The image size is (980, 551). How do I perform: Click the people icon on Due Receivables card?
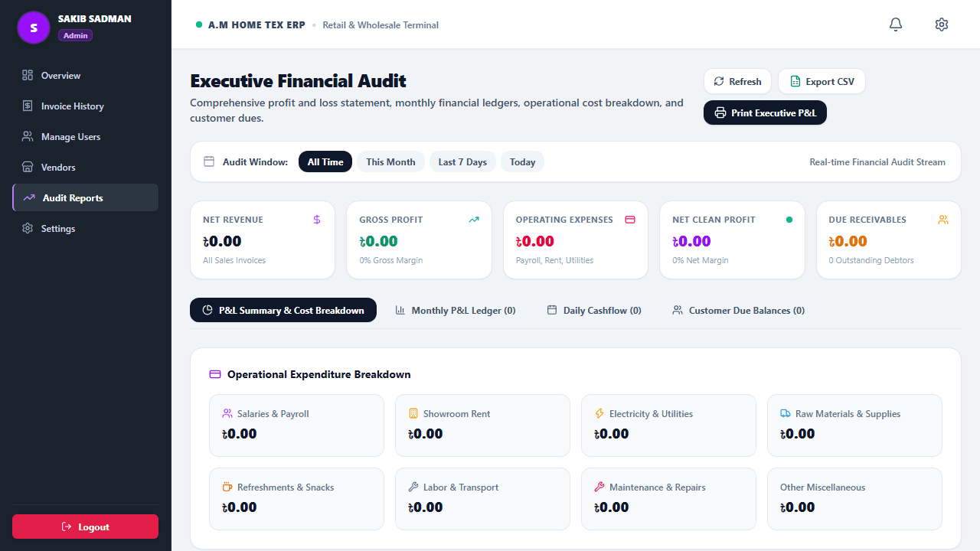[943, 220]
